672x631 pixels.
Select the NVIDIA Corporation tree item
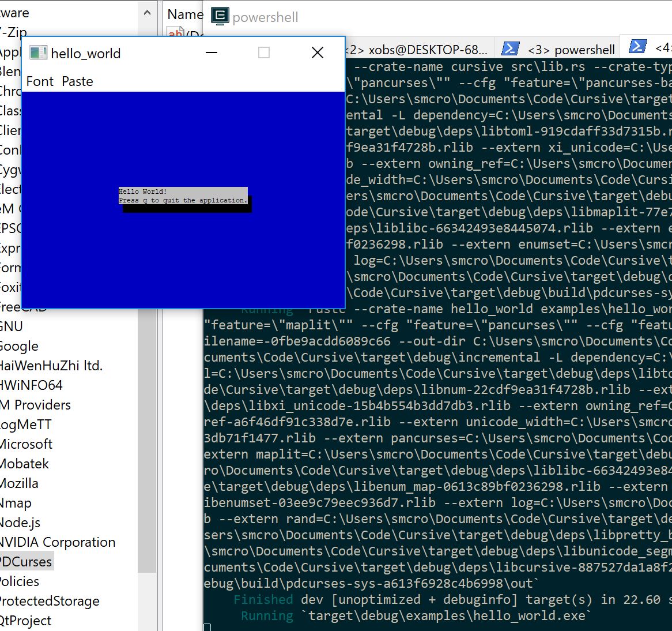point(58,542)
